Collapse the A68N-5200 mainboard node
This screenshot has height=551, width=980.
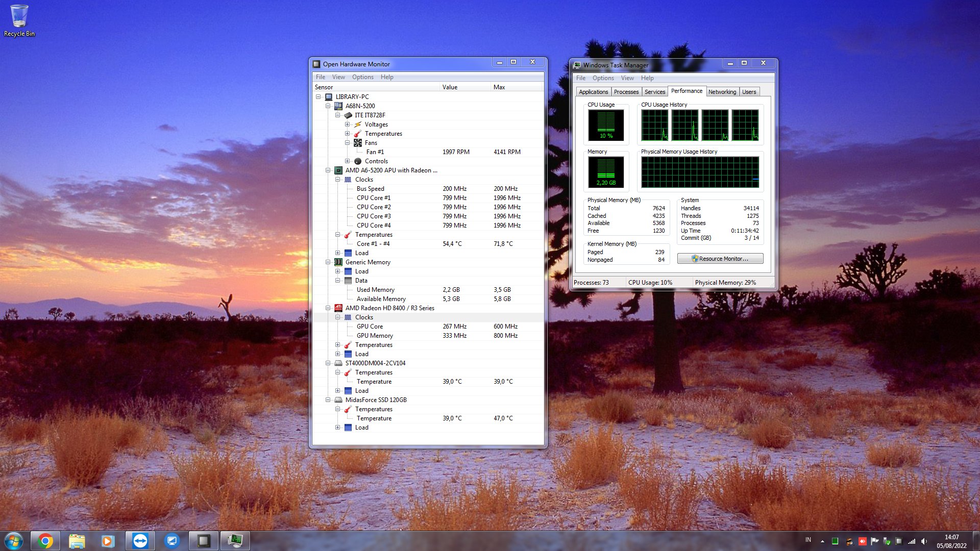click(328, 106)
